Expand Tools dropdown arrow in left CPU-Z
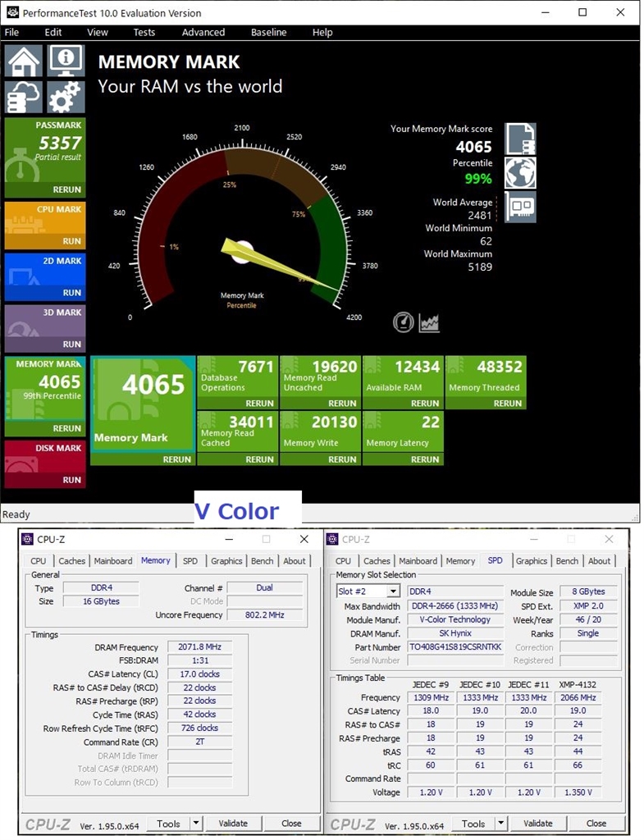This screenshot has width=644, height=840. point(196,824)
